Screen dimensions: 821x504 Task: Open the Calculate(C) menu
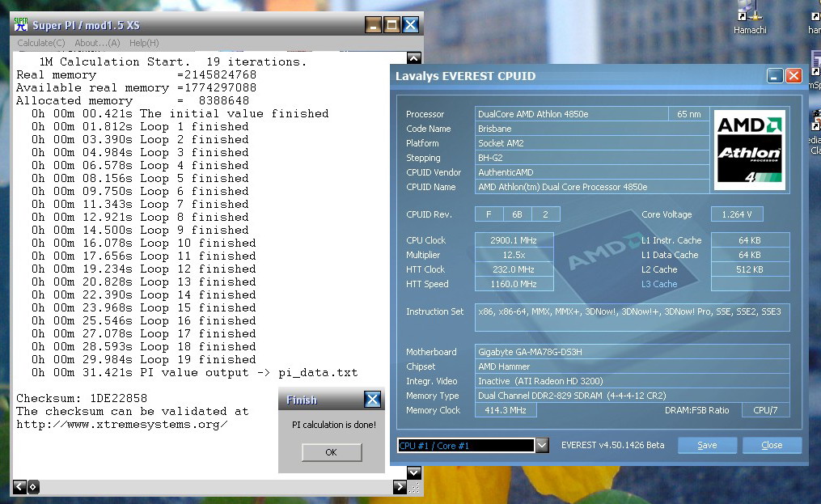(40, 43)
